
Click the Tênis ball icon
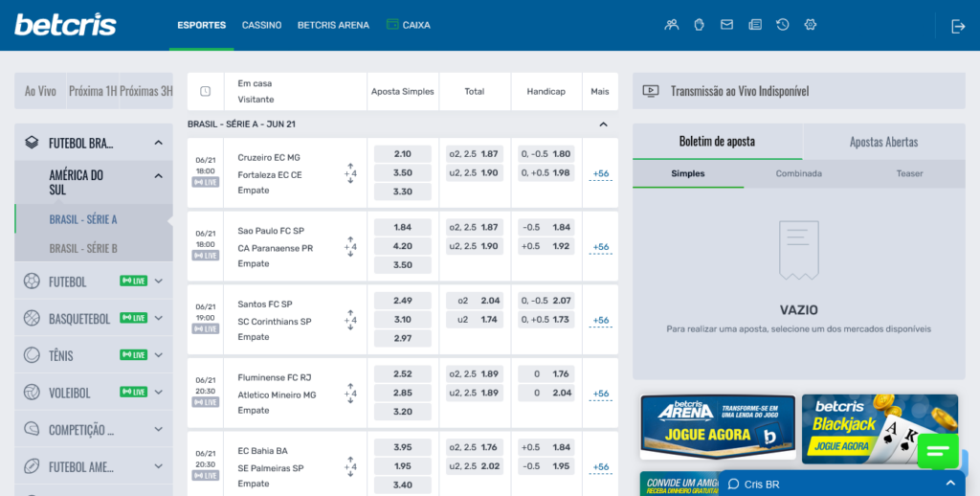32,355
